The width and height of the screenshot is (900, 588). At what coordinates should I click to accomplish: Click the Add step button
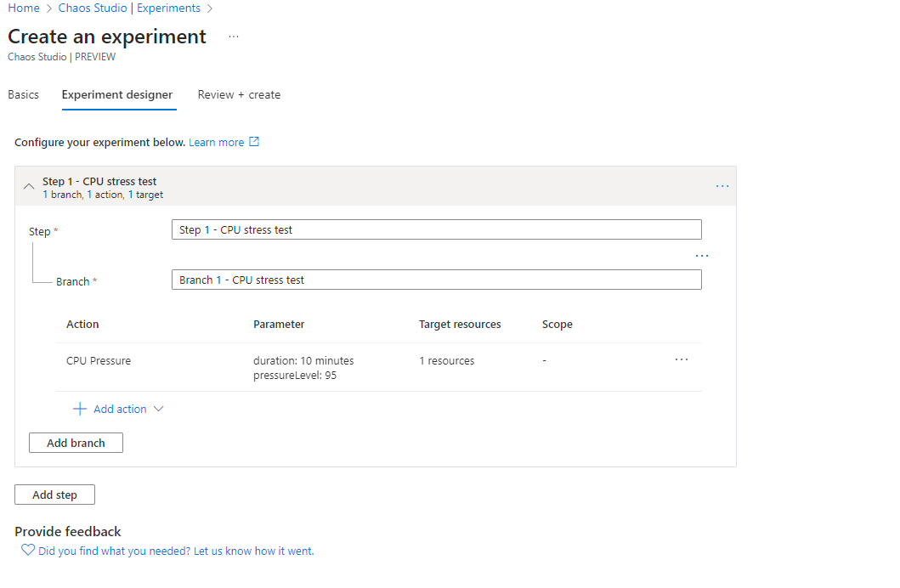(x=54, y=495)
